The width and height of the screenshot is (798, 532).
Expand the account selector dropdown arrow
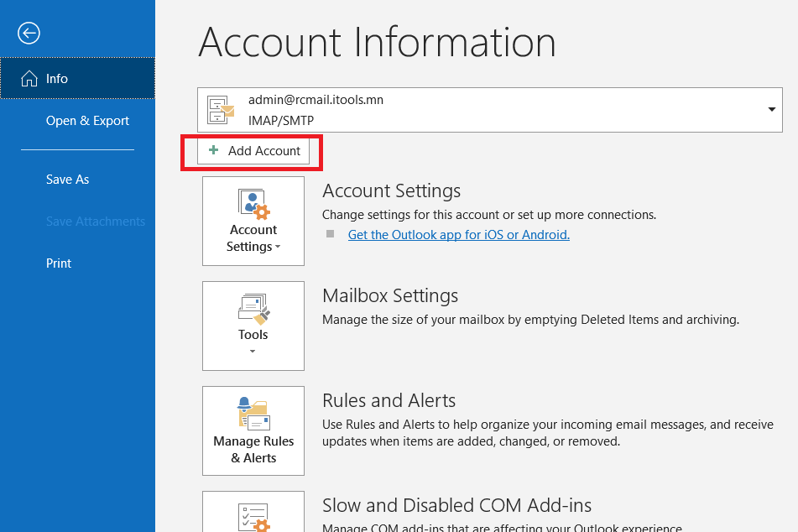(x=771, y=109)
